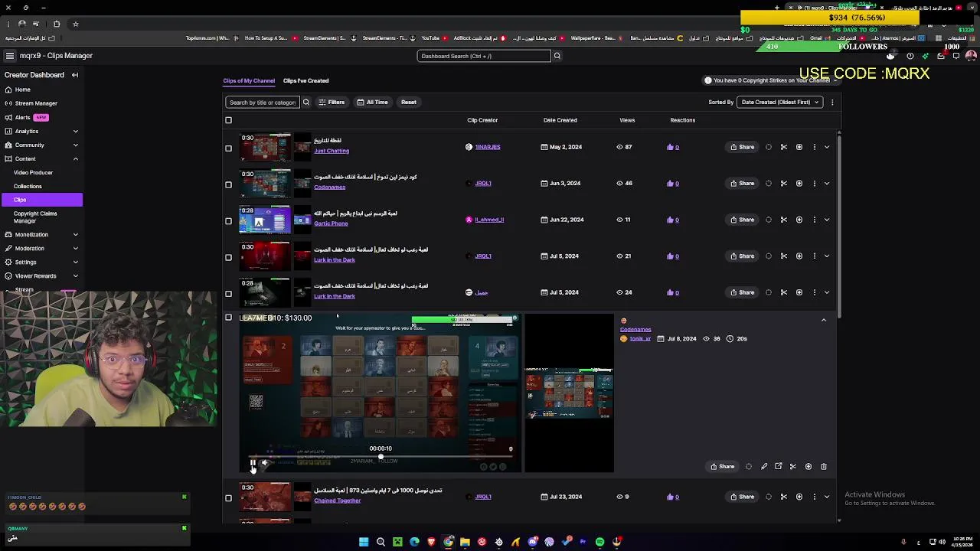Click Twitch header help question-mark icon
This screenshot has width=980, height=551.
pyautogui.click(x=910, y=56)
